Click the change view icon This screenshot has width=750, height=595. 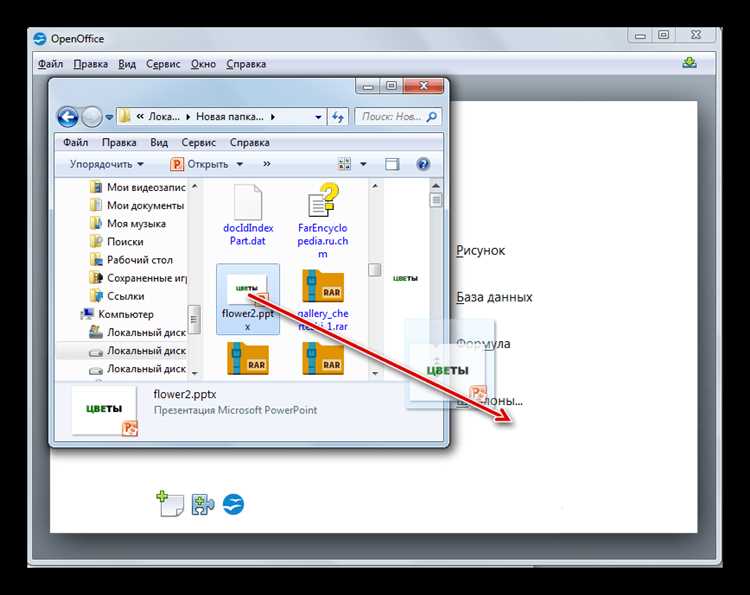(344, 164)
